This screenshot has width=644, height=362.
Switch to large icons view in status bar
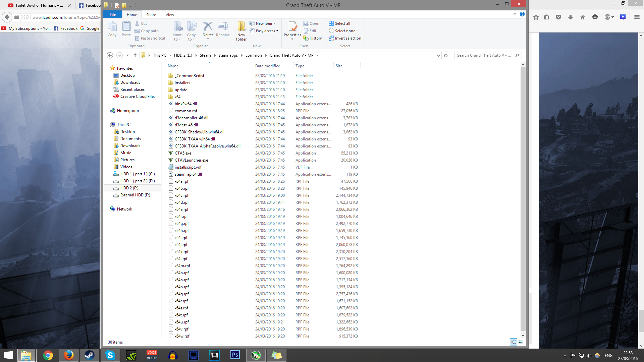tap(521, 342)
